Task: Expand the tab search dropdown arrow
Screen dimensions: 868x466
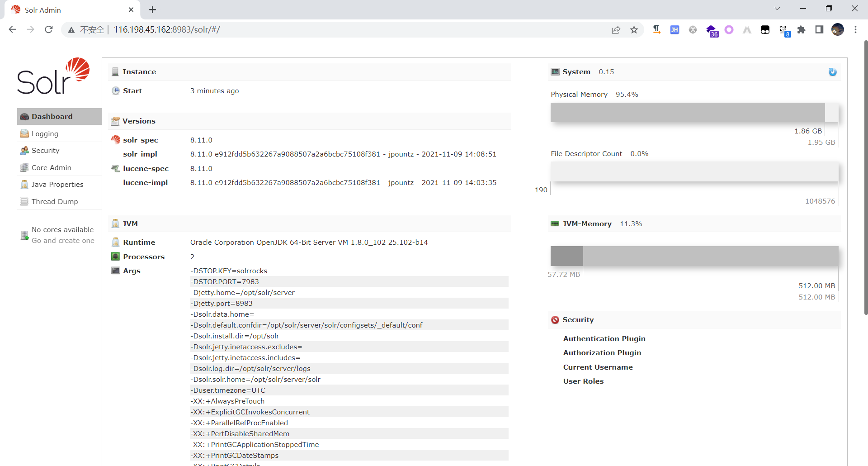Action: click(777, 9)
